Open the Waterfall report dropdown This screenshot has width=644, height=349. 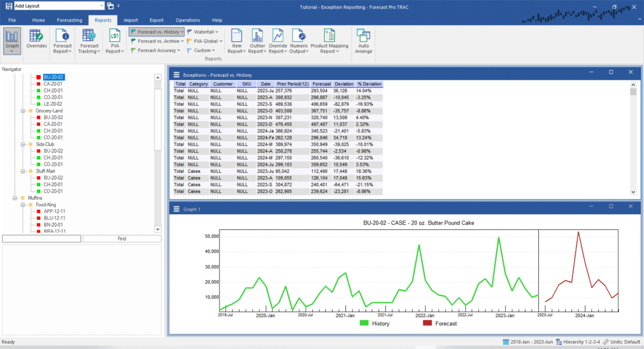(202, 32)
